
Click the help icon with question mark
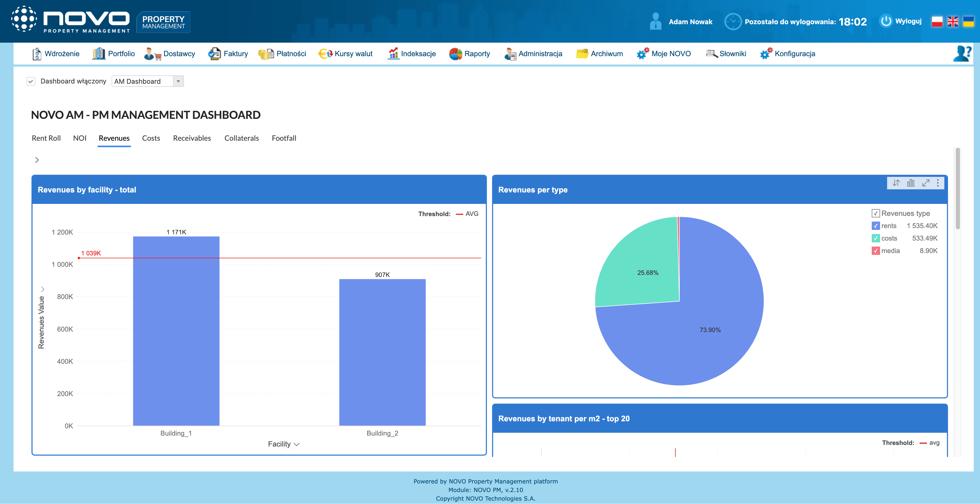pos(962,54)
